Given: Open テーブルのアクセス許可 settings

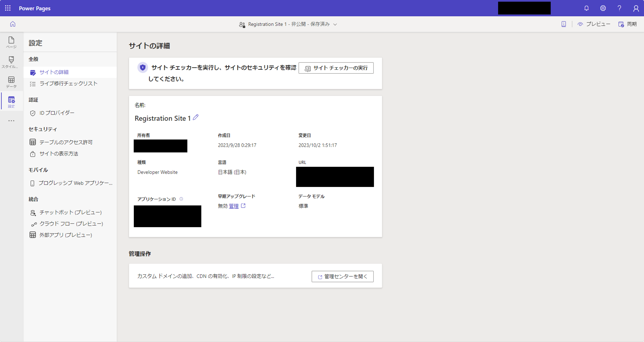Looking at the screenshot, I should coord(70,142).
